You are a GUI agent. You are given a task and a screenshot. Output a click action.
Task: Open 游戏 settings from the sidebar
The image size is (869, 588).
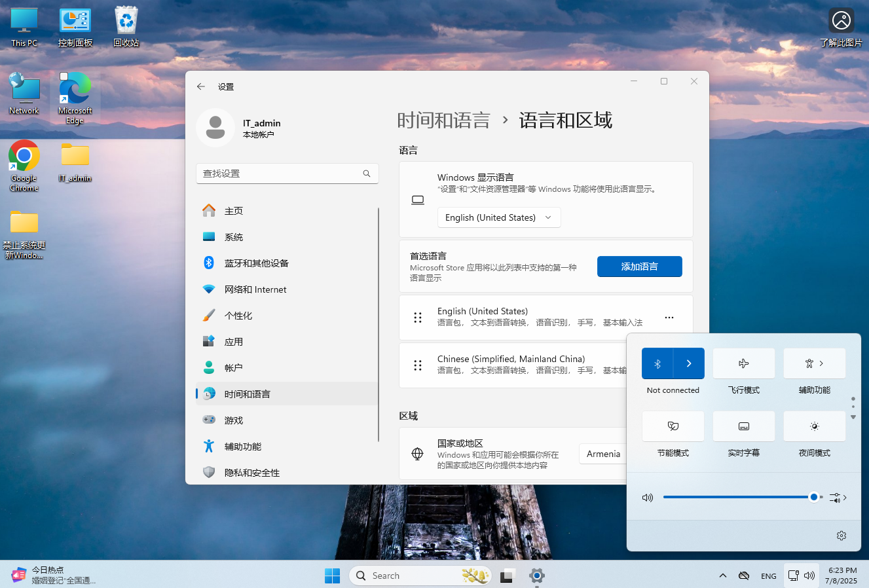(x=234, y=420)
